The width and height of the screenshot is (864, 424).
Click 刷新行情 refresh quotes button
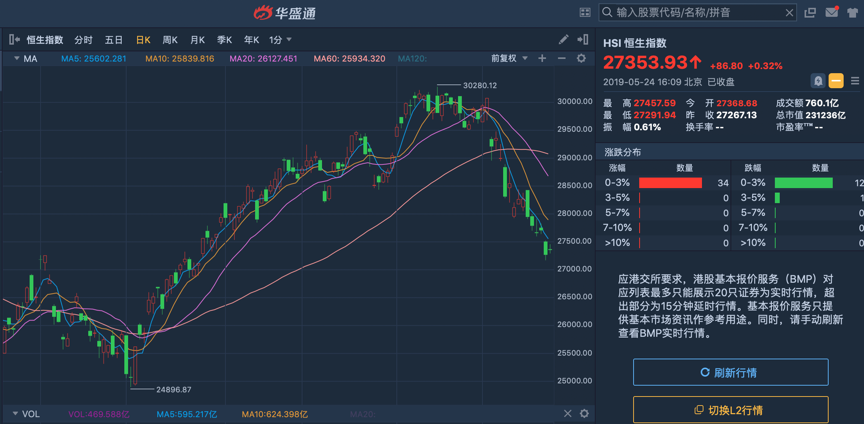[x=731, y=372]
